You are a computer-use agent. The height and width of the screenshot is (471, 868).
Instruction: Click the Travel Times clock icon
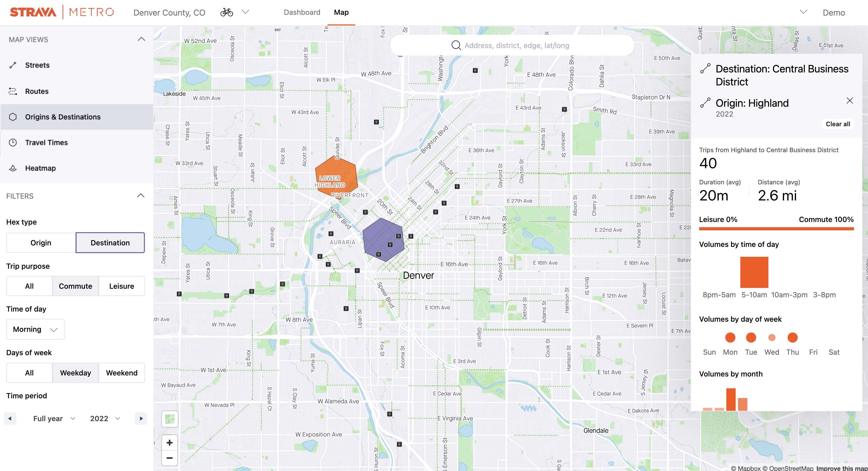13,143
